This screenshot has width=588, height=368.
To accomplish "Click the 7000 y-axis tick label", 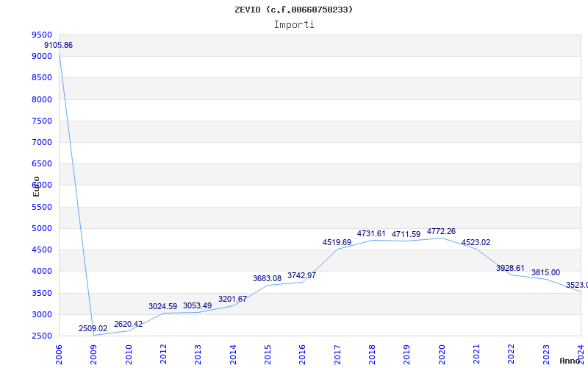I will [42, 142].
